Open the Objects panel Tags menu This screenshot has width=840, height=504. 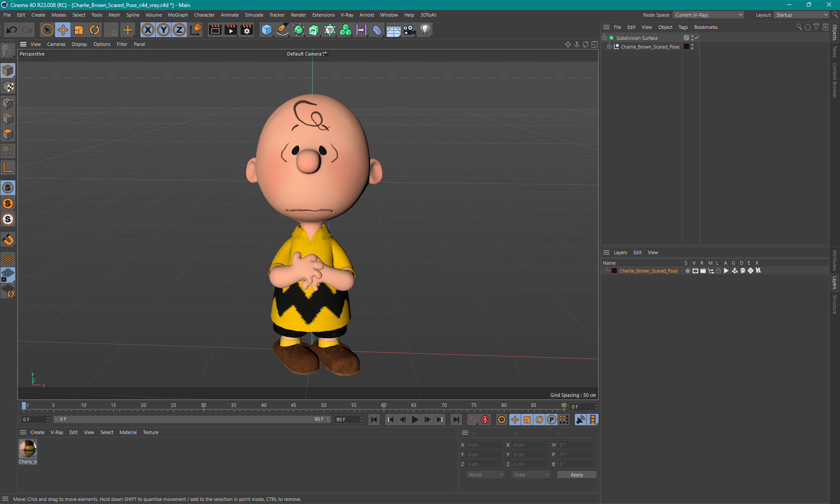pos(683,27)
